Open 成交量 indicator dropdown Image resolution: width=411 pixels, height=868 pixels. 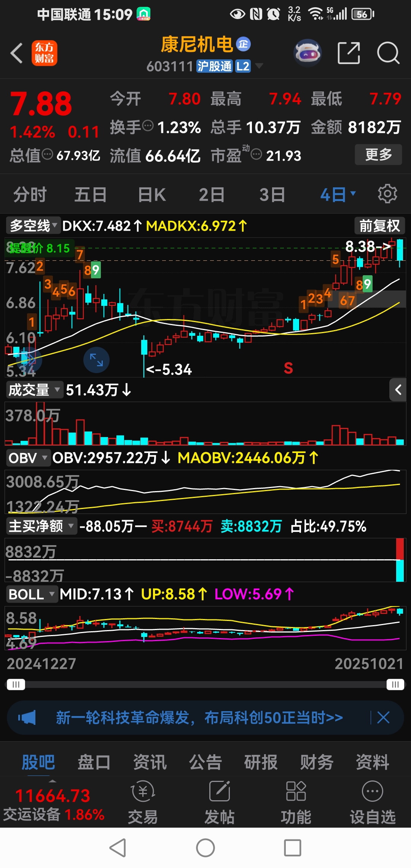tap(34, 390)
